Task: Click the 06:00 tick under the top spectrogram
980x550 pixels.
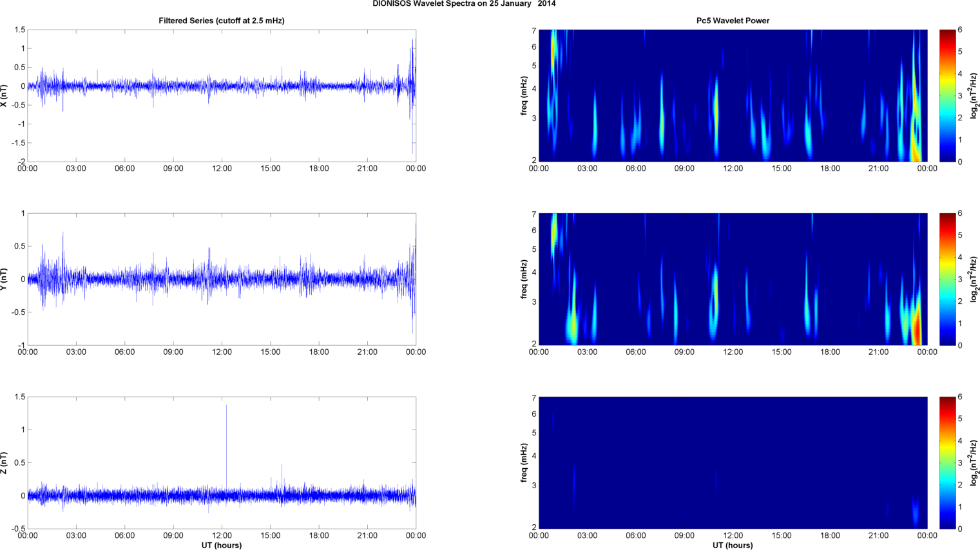Action: pyautogui.click(x=636, y=169)
